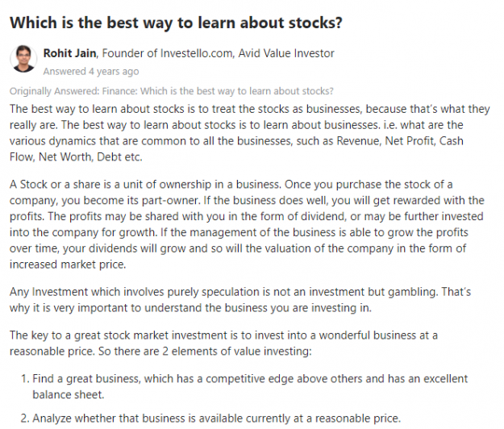Screen dimensions: 504x429
Task: Click the author name Rohit Jain
Action: click(x=69, y=53)
